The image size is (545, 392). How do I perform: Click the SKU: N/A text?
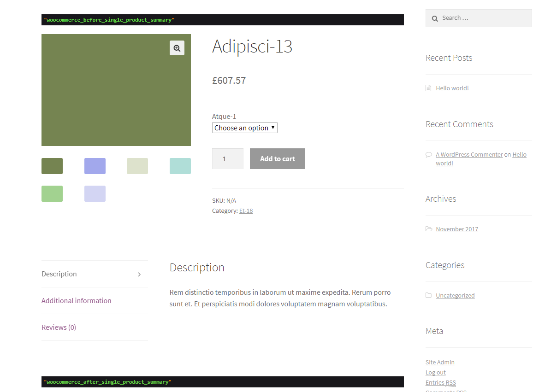tap(224, 201)
